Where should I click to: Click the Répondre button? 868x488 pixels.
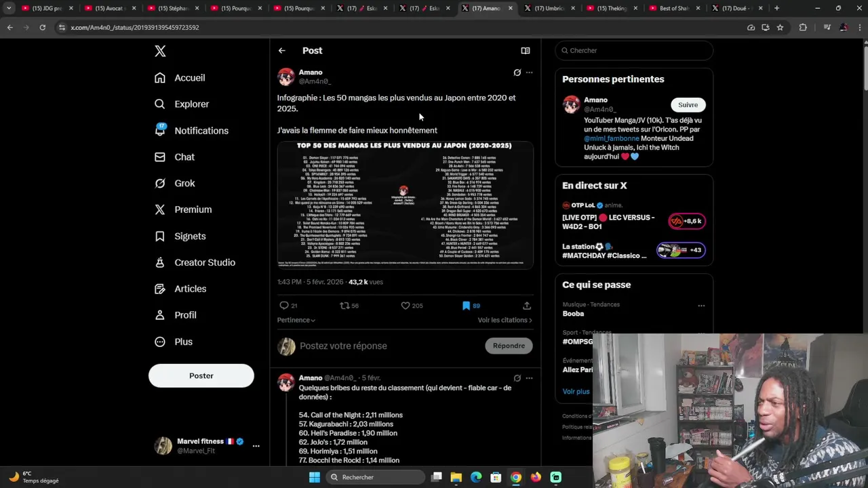(x=509, y=346)
